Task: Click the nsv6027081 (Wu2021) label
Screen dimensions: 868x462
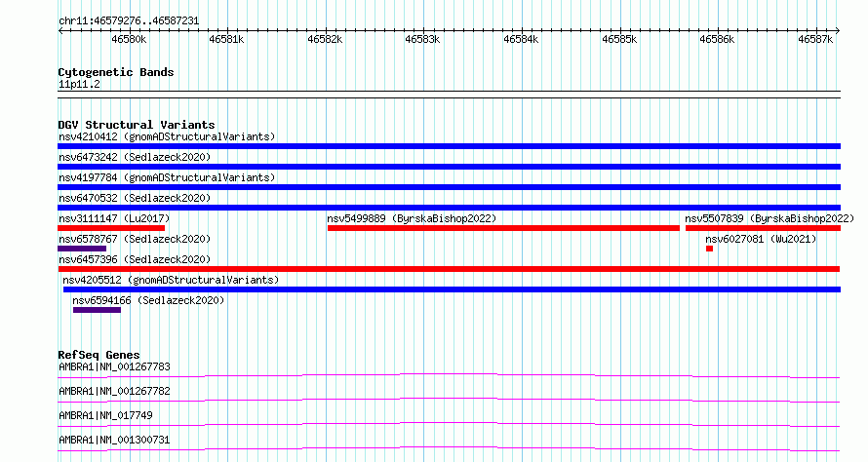Action: (x=761, y=239)
